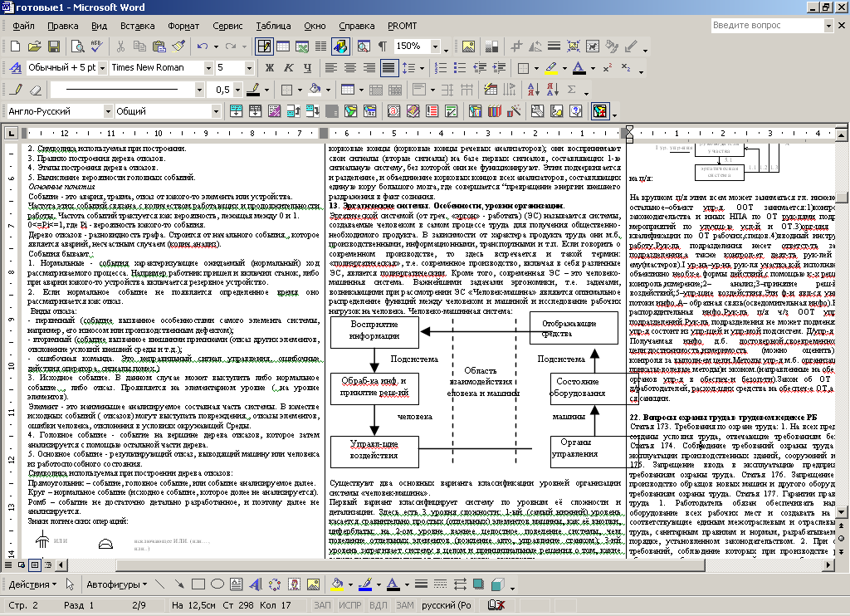Toggle ЗАМ overtype mode in status bar
The image size is (850, 616).
point(405,605)
